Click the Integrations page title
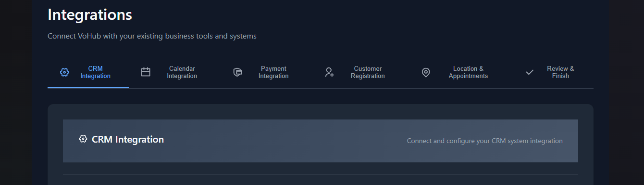This screenshot has width=644, height=185. [90, 14]
